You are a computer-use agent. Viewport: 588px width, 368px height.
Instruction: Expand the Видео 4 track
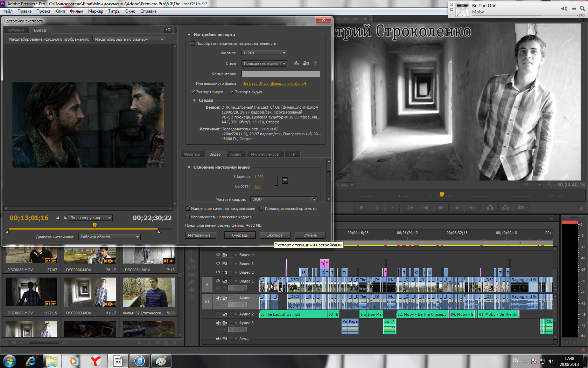pyautogui.click(x=236, y=255)
